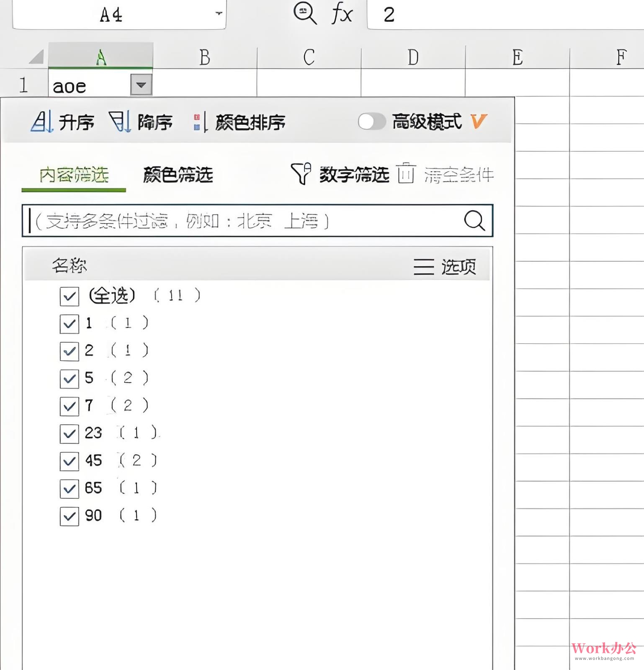Uncheck the checkbox for value 1

point(69,324)
